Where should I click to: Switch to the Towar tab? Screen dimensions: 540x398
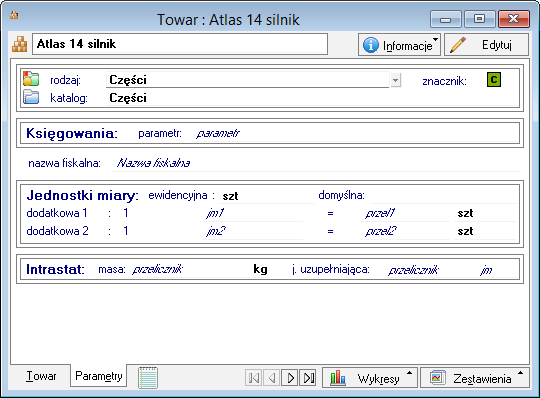pos(41,376)
